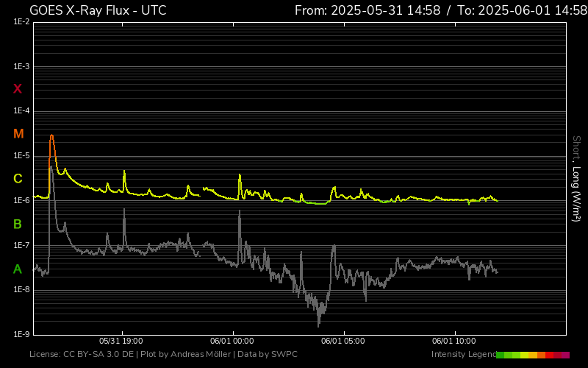This screenshot has height=368, width=588.
Task: Click the red X flare class label
Action: (x=18, y=89)
